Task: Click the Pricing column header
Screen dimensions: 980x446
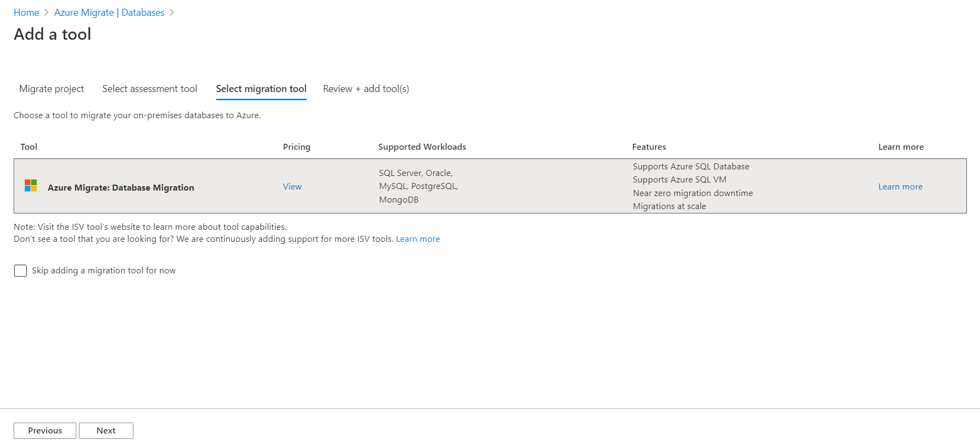Action: [296, 147]
